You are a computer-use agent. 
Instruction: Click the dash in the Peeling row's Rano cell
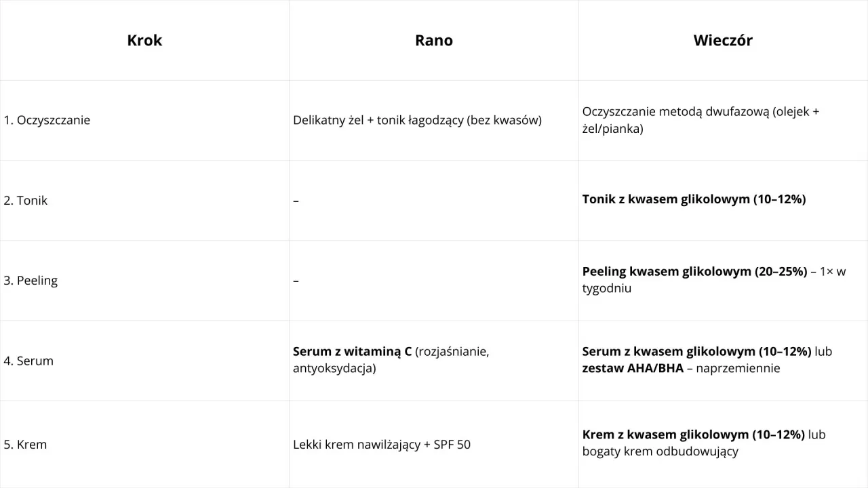coord(296,281)
